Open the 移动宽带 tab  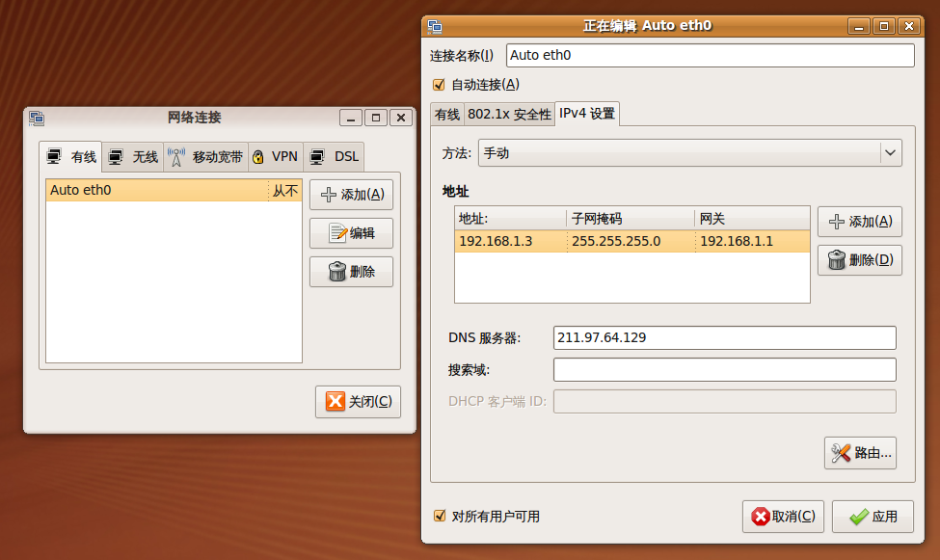205,157
